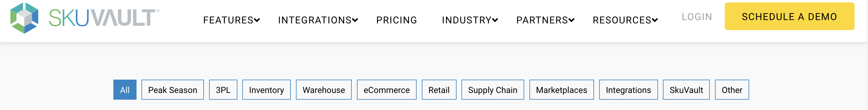This screenshot has height=110, width=868.
Task: Expand the Industry dropdown
Action: pos(470,20)
